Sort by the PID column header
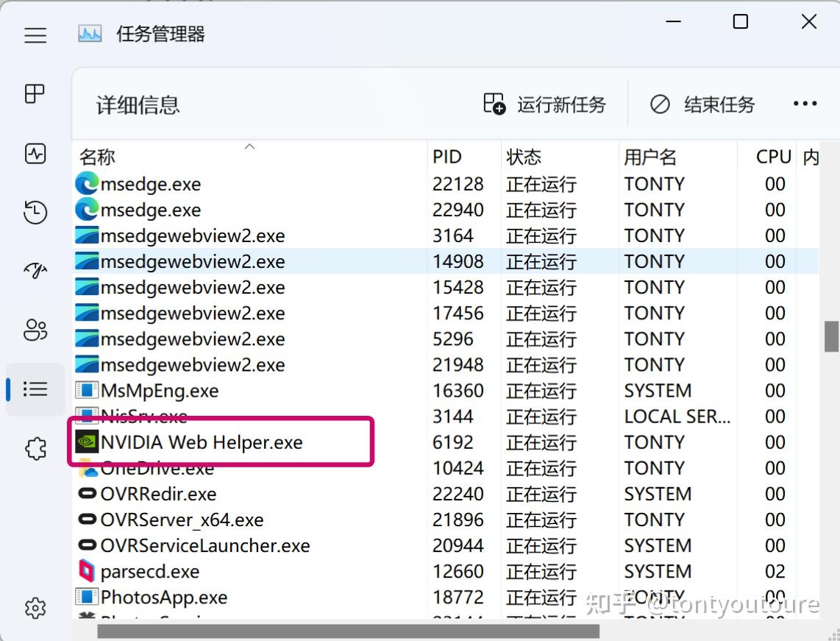Viewport: 840px width, 641px height. tap(464, 157)
